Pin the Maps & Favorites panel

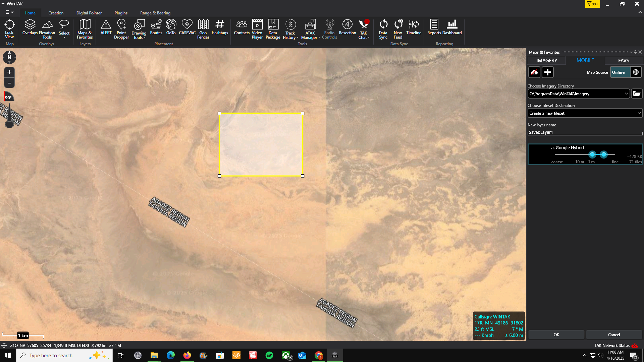[x=635, y=52]
